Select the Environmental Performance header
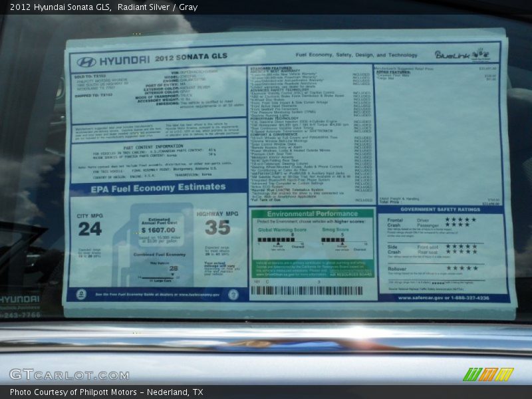This screenshot has width=532, height=399. [313, 214]
